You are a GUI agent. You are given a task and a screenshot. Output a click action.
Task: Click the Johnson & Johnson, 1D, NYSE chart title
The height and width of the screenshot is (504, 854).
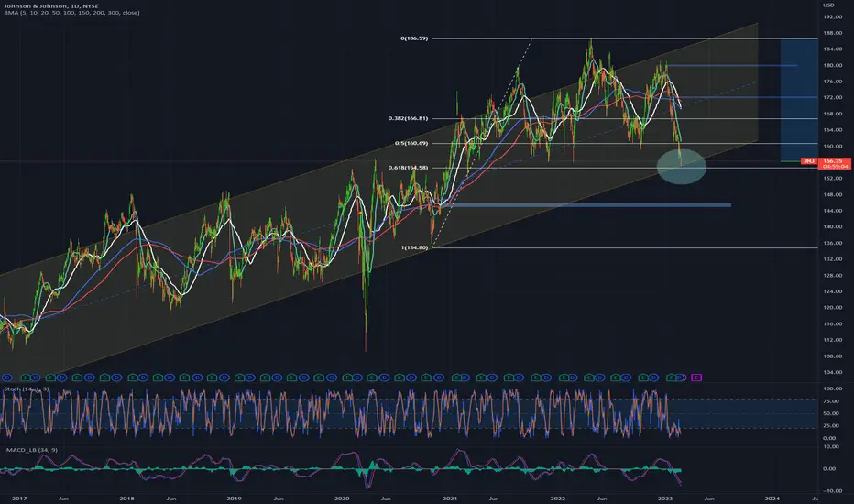tap(51, 6)
